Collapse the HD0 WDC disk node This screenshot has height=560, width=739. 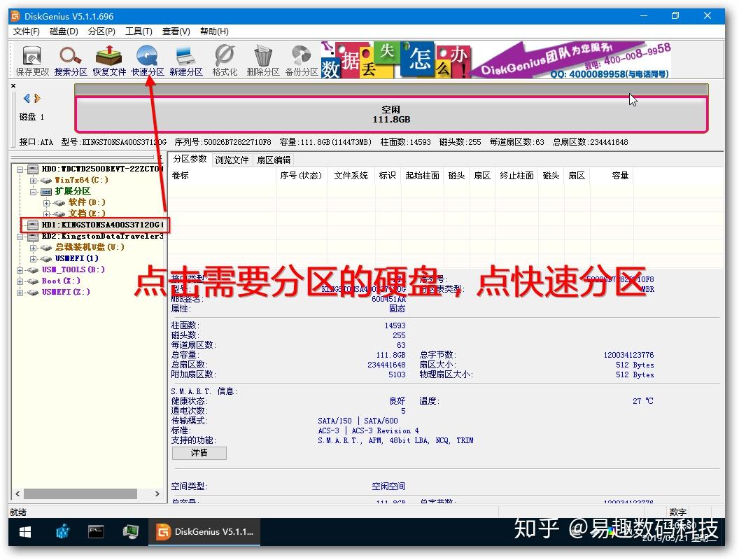point(20,169)
